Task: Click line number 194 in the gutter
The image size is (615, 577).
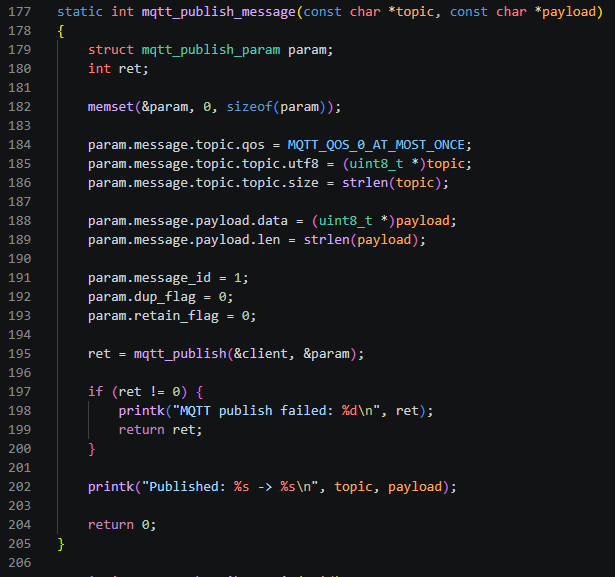Action: pos(20,335)
